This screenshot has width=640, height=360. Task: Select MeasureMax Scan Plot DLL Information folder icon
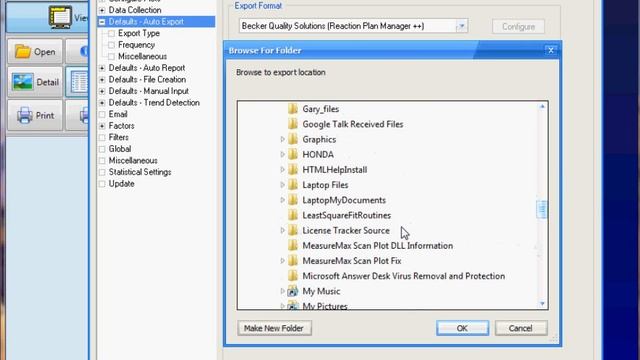pyautogui.click(x=293, y=245)
